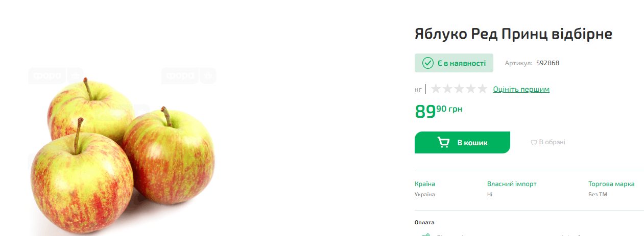The image size is (644, 236).
Task: Click the product title Яблуко Ред Принц відбірне
Action: click(513, 34)
